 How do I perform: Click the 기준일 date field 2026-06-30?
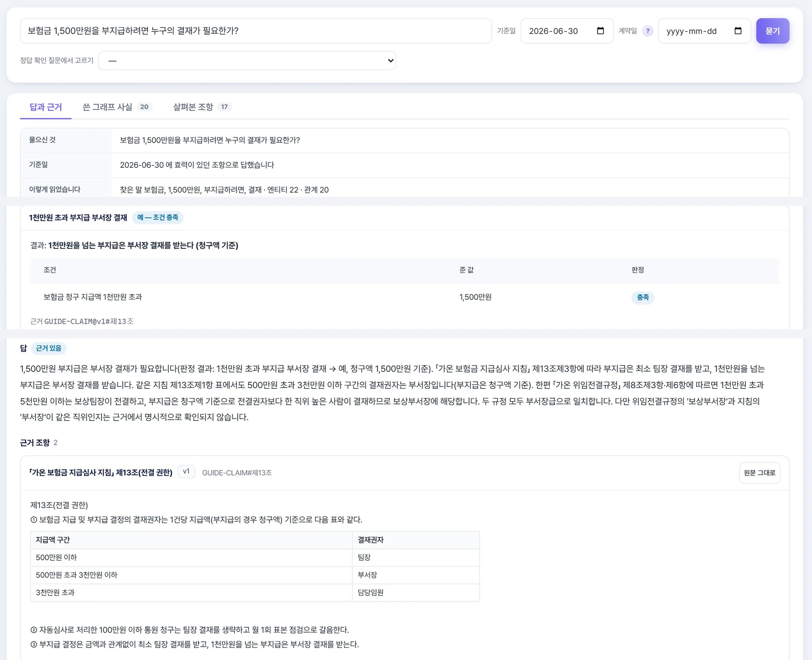pyautogui.click(x=567, y=31)
